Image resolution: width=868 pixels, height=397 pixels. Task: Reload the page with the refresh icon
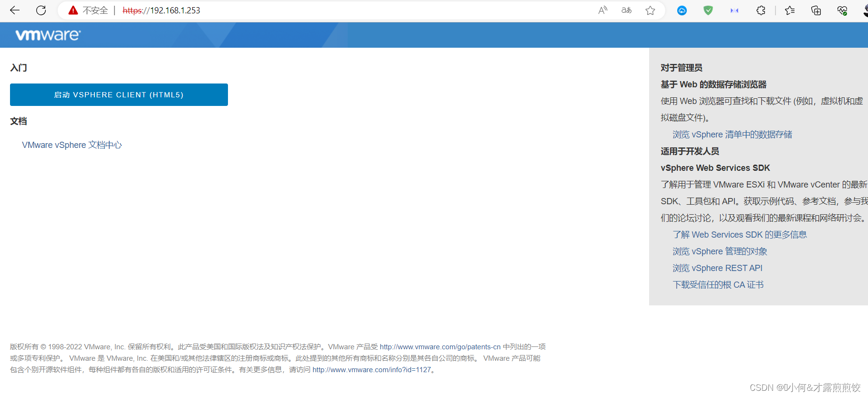click(41, 10)
